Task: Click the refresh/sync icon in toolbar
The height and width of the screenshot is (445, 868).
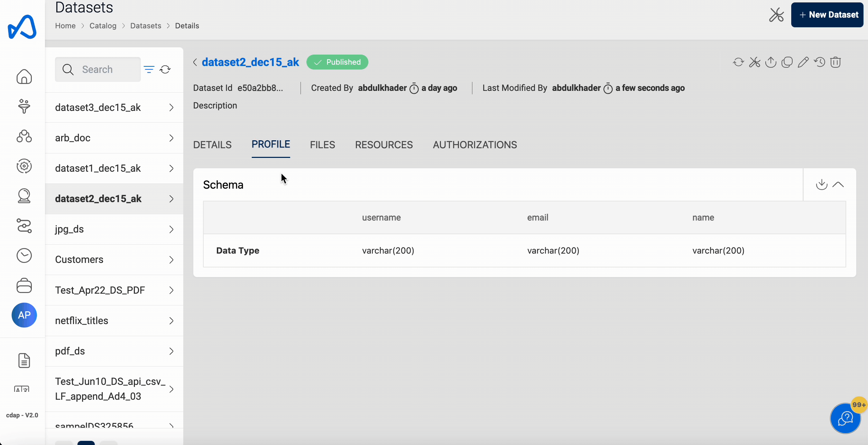Action: point(738,62)
